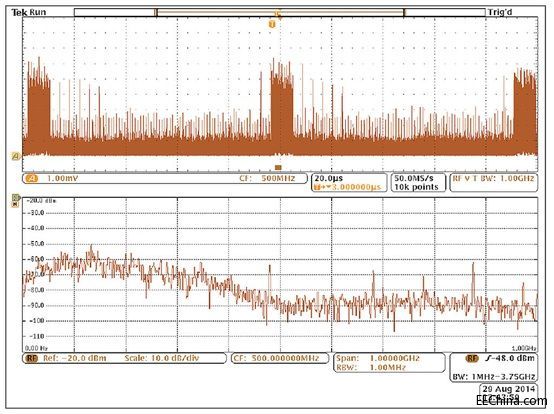
Task: Click the record view position bar
Action: pos(280,12)
